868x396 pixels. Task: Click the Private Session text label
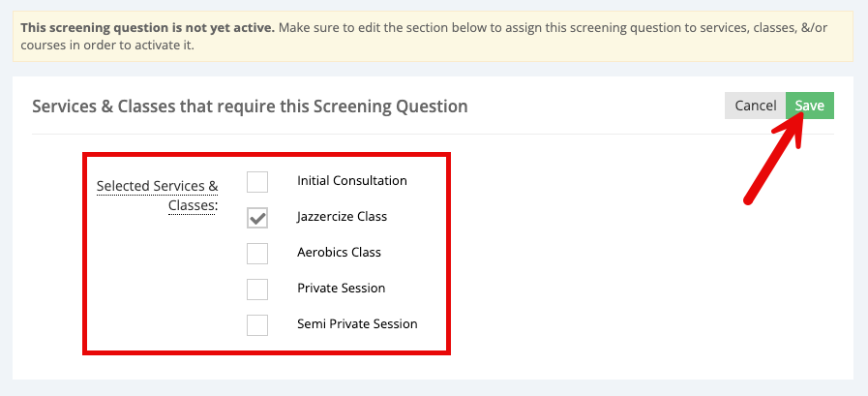coord(341,288)
